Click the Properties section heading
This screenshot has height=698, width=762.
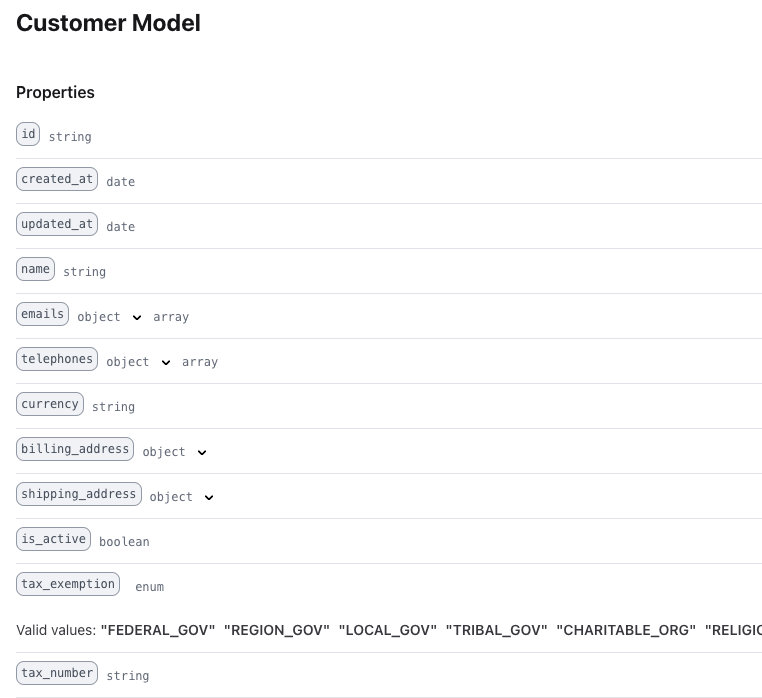pos(55,92)
